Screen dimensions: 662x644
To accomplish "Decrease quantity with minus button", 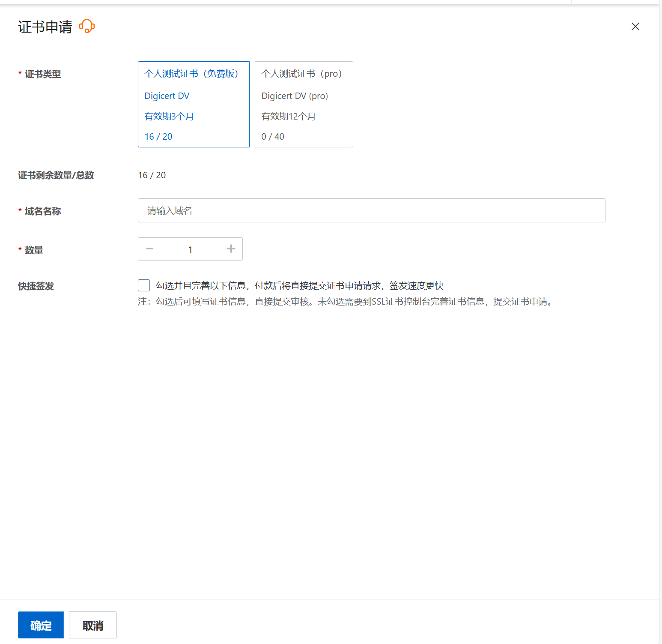I will [149, 249].
